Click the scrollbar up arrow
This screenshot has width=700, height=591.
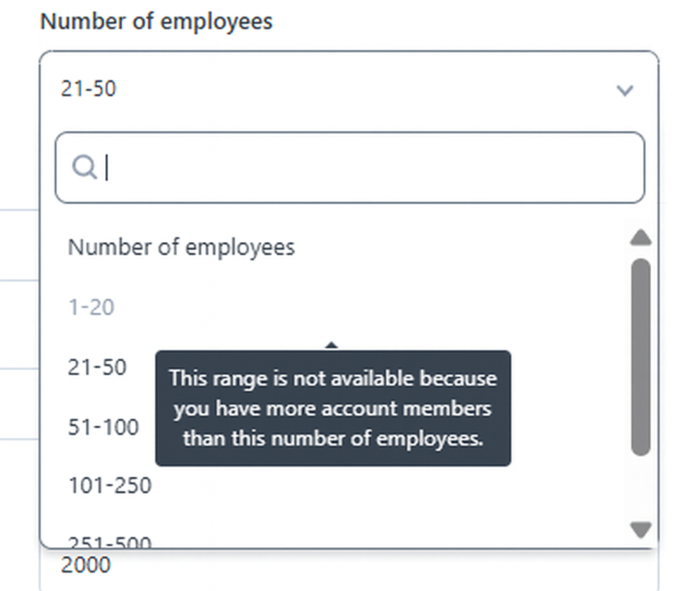pyautogui.click(x=641, y=238)
